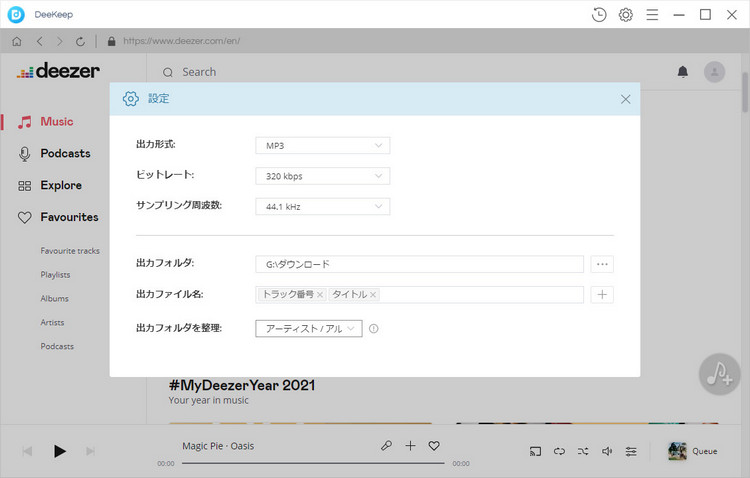Open the notifications bell
This screenshot has height=478, width=750.
pos(683,72)
